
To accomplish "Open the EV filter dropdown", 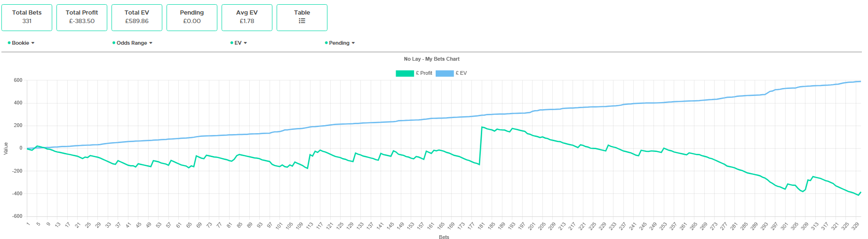I will 238,43.
